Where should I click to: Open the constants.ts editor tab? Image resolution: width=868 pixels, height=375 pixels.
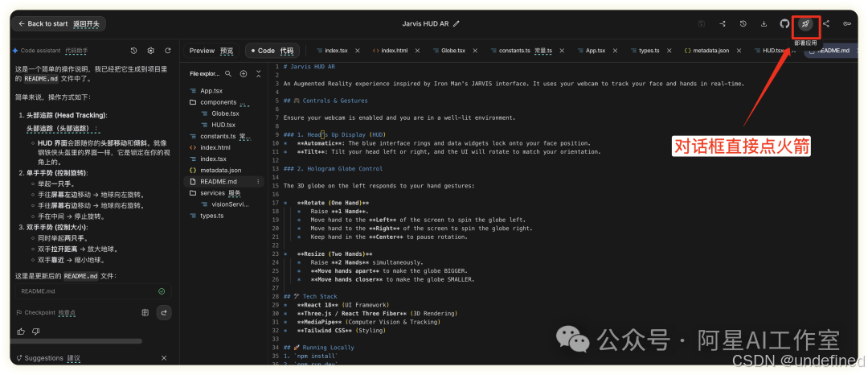[x=520, y=51]
